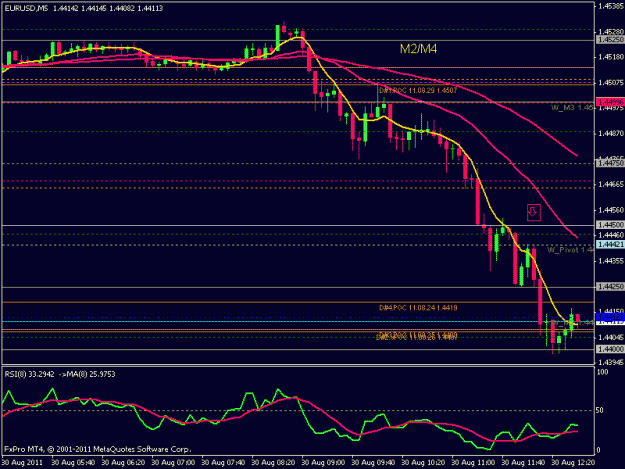Click the 1.44560 price scale value

[x=611, y=210]
